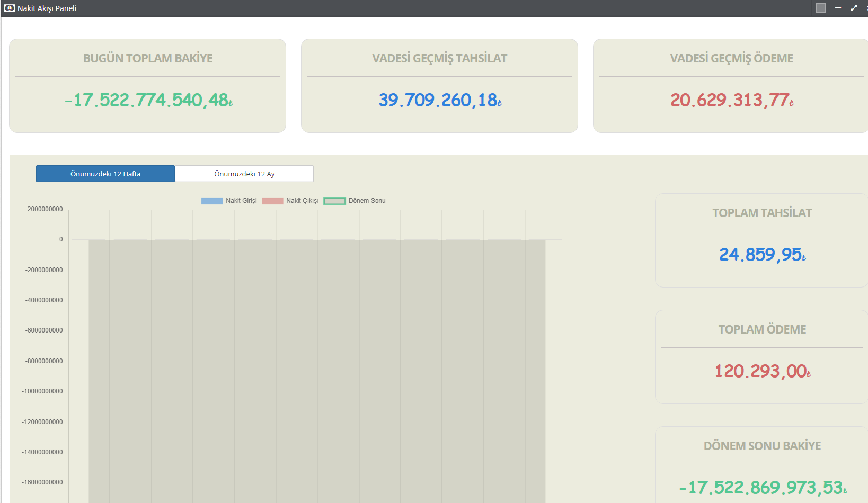Click the Nakit Akışı Paneli title text
The height and width of the screenshot is (503, 868).
47,8
